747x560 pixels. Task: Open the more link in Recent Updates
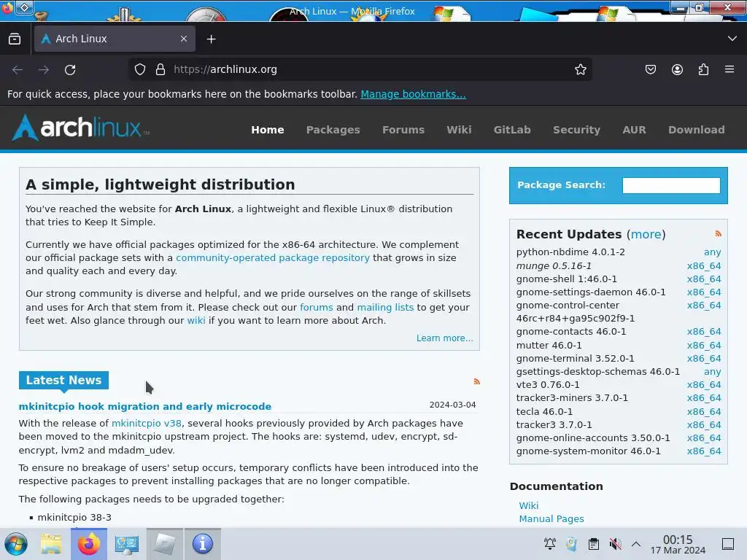(646, 234)
